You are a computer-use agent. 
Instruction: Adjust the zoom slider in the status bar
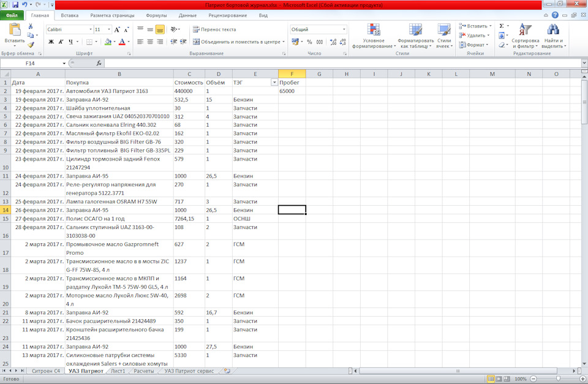(x=558, y=378)
